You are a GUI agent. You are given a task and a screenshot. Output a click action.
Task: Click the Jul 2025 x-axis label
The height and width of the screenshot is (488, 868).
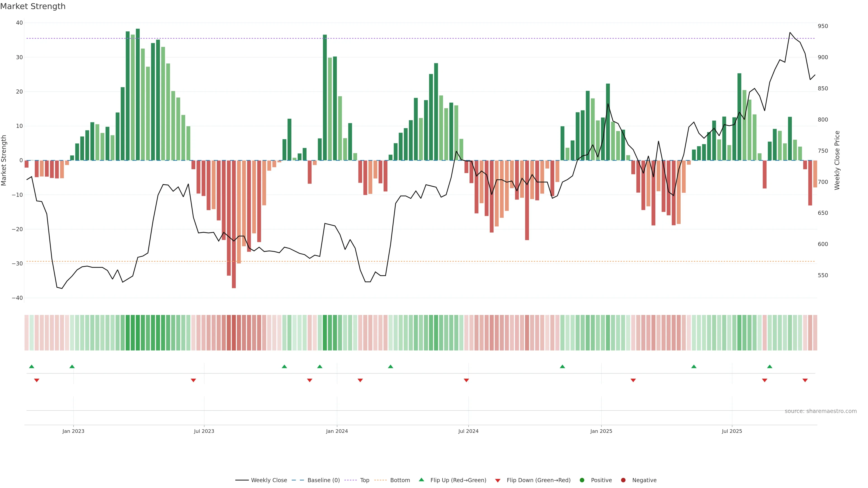pyautogui.click(x=731, y=431)
